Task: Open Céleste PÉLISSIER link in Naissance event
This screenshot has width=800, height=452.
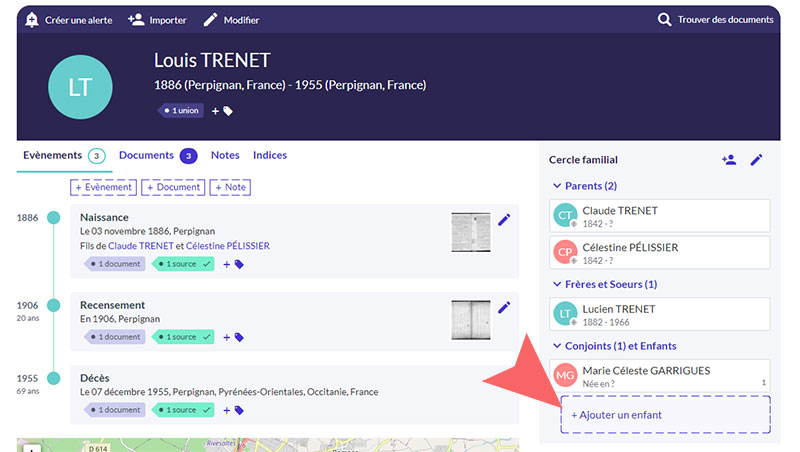Action: [x=228, y=246]
